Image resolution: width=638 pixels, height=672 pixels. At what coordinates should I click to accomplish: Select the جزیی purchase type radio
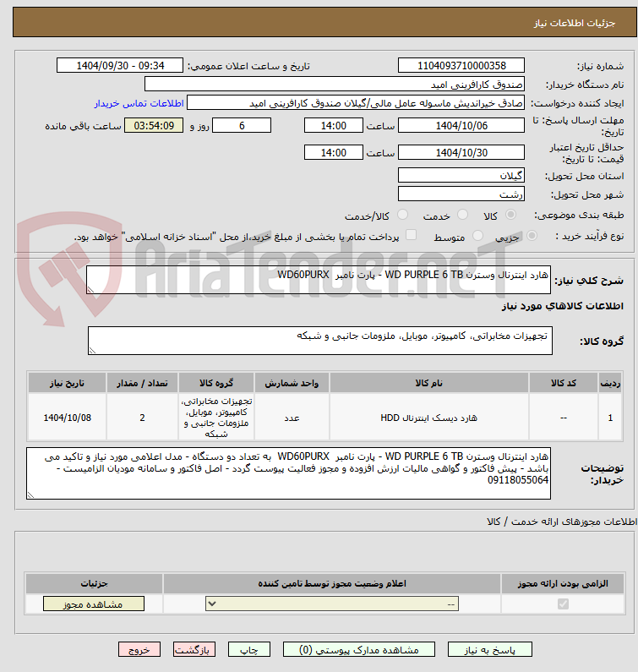pos(532,235)
